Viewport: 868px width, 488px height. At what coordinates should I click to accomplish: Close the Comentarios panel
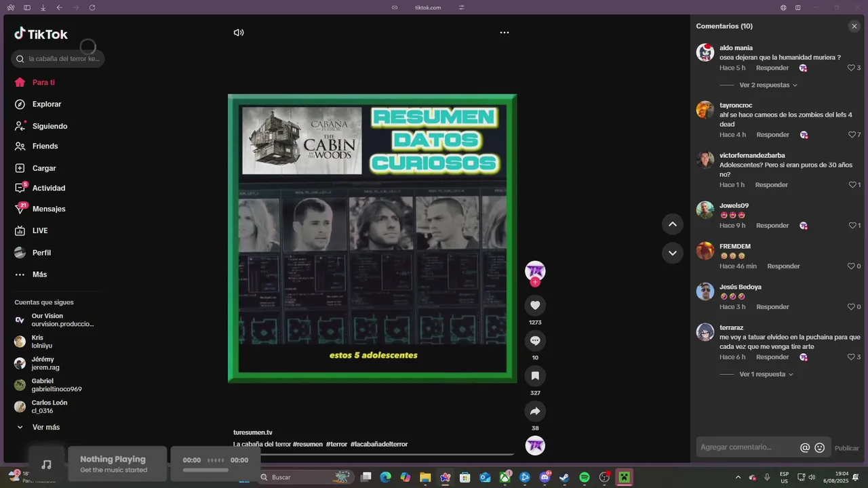point(854,26)
